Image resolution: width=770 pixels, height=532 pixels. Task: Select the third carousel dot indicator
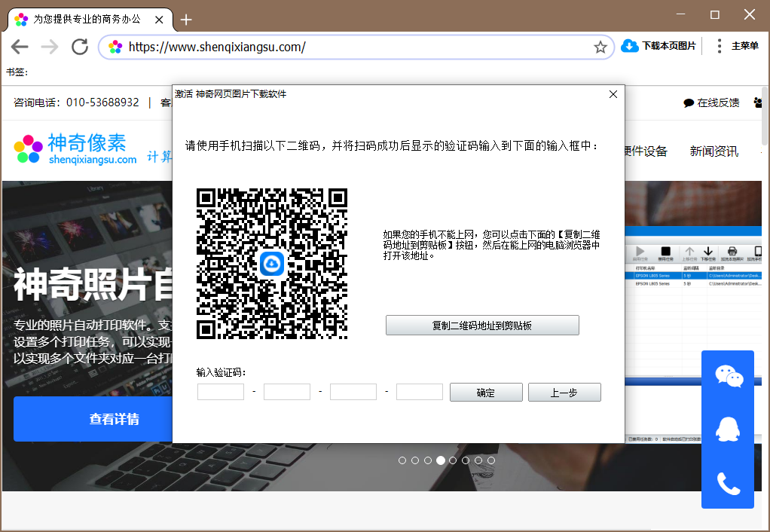point(428,460)
